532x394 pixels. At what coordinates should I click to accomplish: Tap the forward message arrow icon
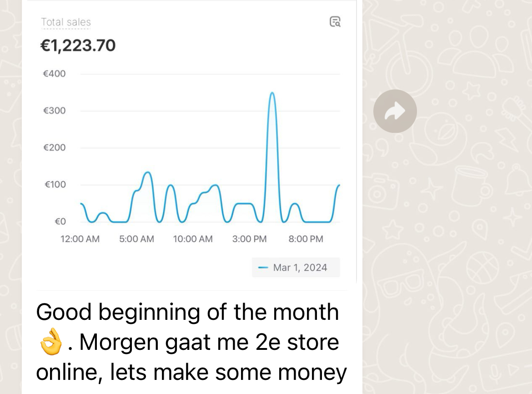tap(395, 111)
